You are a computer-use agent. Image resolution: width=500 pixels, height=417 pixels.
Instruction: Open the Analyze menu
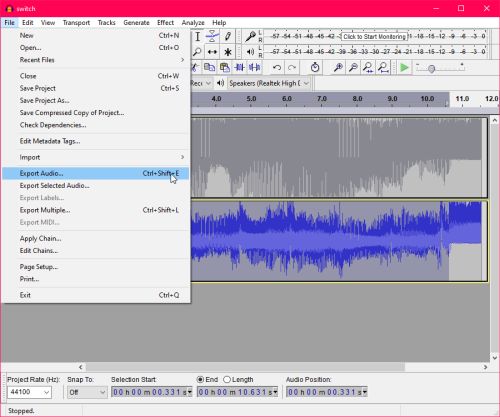click(193, 23)
